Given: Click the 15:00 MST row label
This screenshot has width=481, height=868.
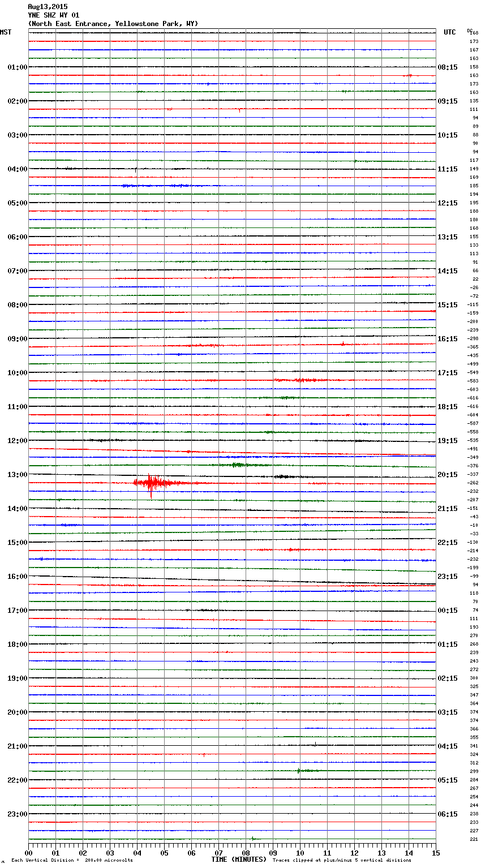Looking at the screenshot, I should tap(18, 543).
